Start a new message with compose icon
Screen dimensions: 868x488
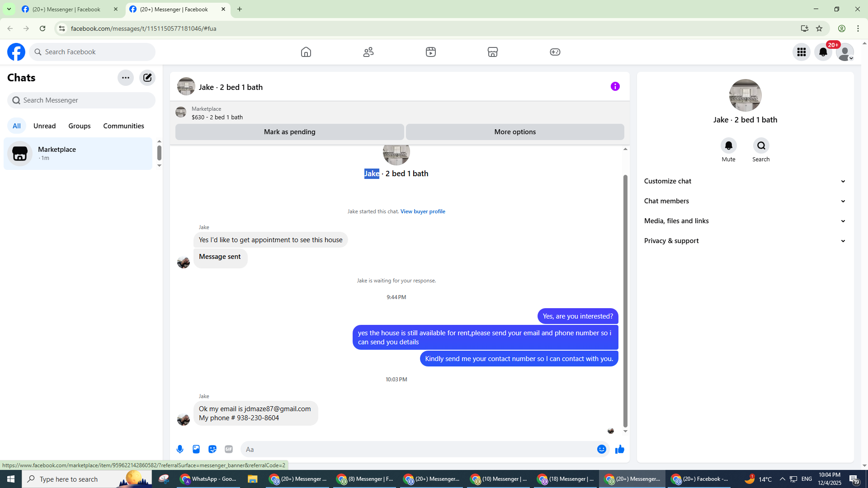click(x=147, y=78)
